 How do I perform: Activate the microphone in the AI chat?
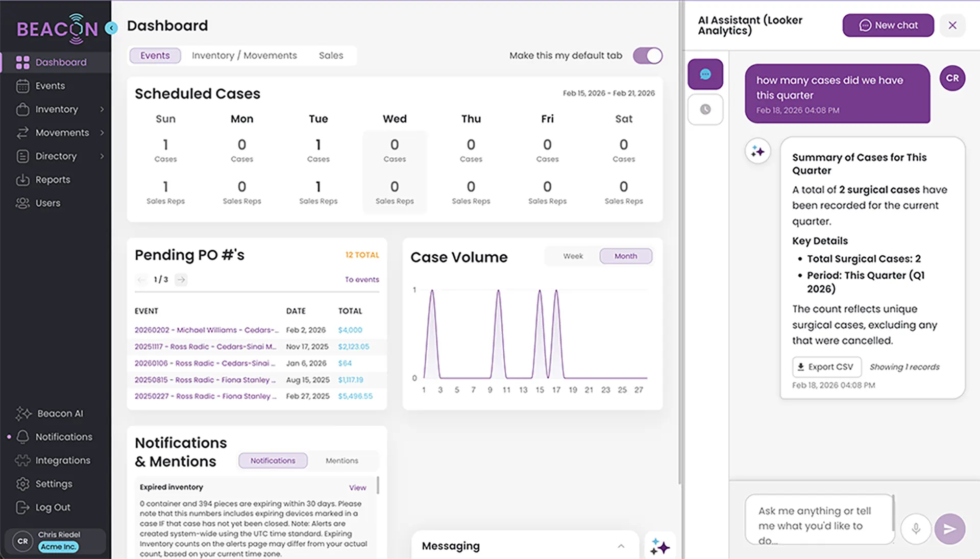pyautogui.click(x=916, y=529)
